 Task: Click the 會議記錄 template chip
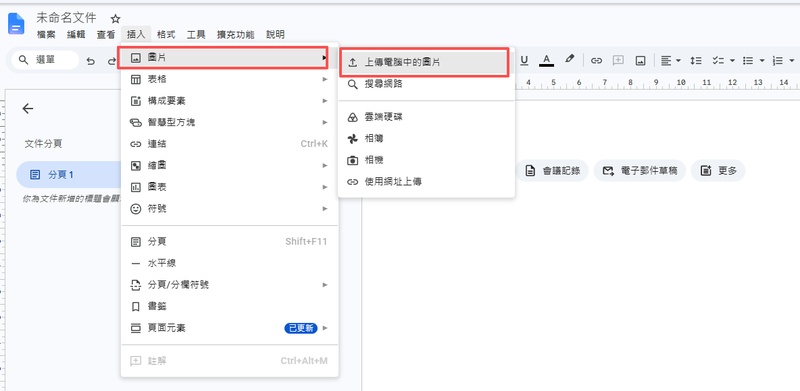point(553,171)
